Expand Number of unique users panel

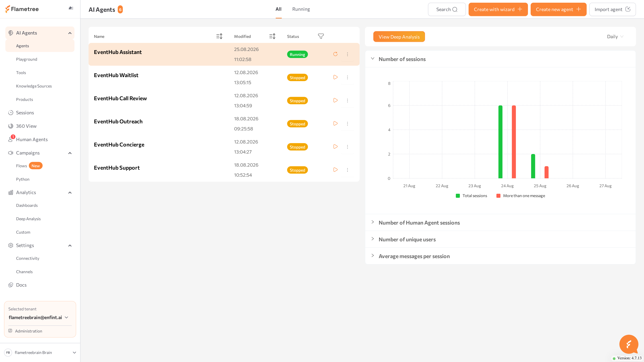(x=372, y=239)
